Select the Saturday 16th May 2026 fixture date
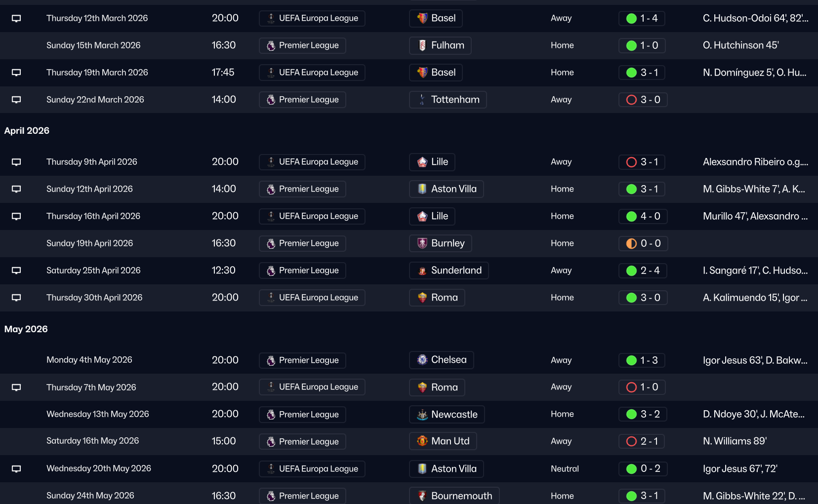818x504 pixels. 92,441
